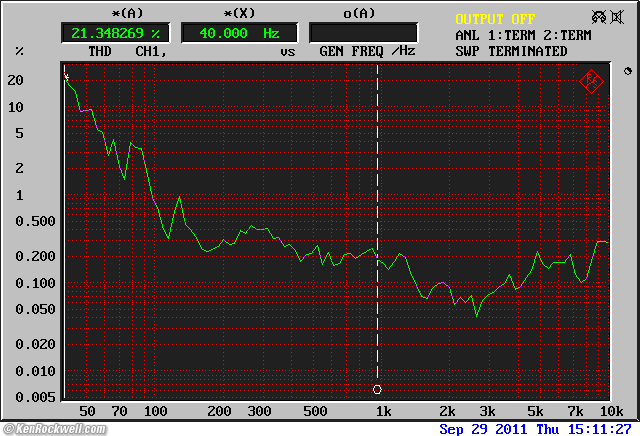
Task: Click the % unit label above Y axis
Action: [x=19, y=51]
